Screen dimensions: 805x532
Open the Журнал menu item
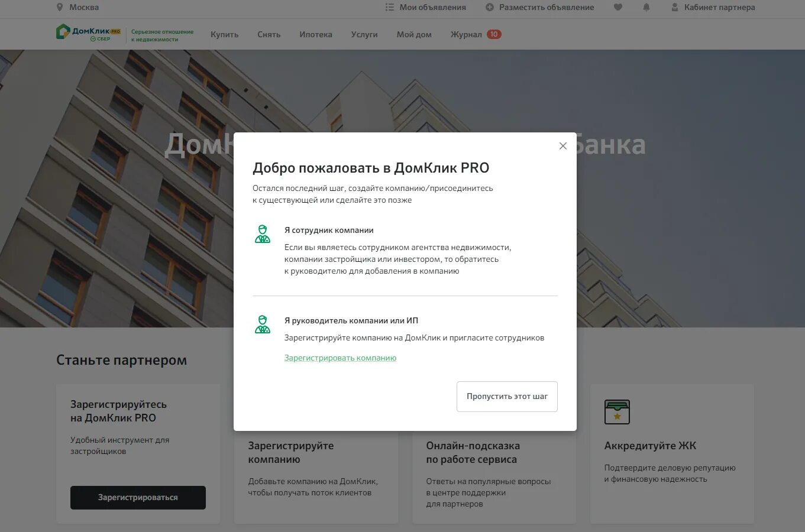coord(466,34)
